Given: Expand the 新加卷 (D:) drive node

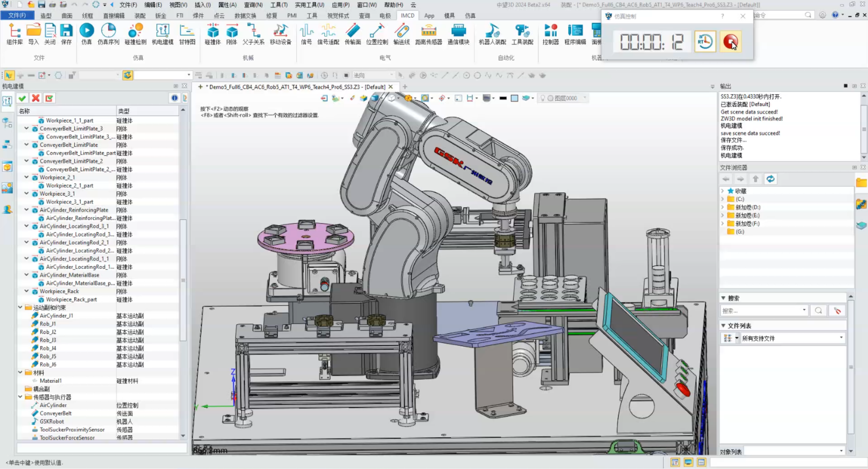Looking at the screenshot, I should click(x=723, y=207).
